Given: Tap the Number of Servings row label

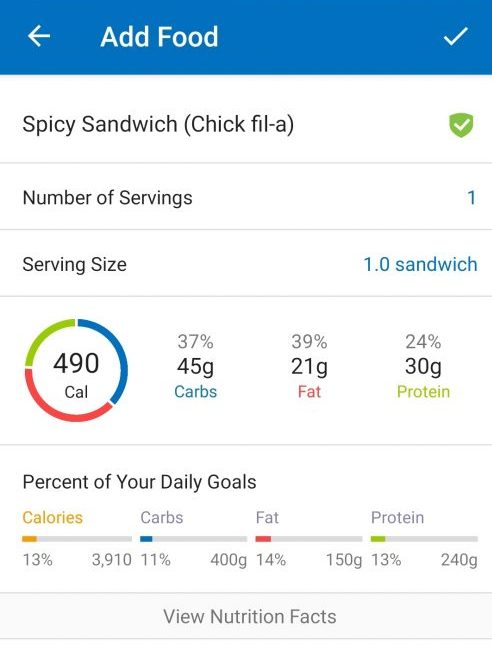Looking at the screenshot, I should click(x=107, y=198).
